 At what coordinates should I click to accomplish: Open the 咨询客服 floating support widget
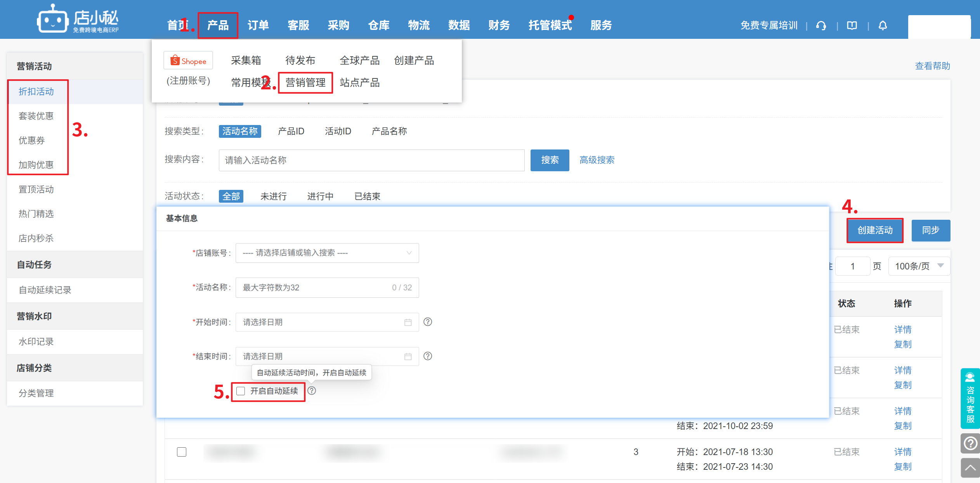[970, 399]
